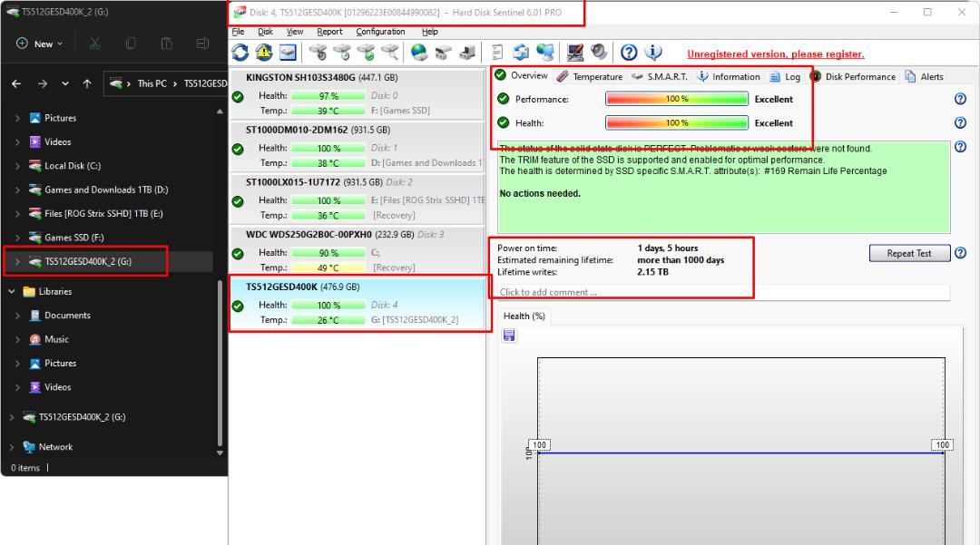Switch to the Information tab

pos(729,76)
